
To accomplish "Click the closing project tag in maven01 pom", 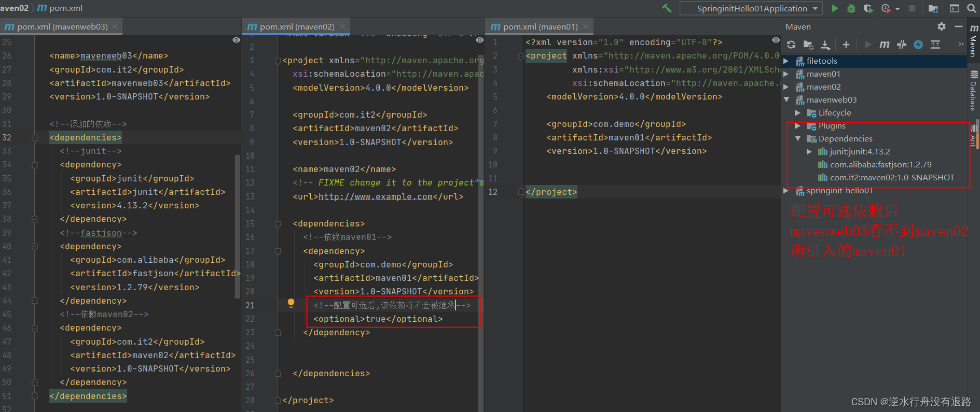I will click(551, 192).
